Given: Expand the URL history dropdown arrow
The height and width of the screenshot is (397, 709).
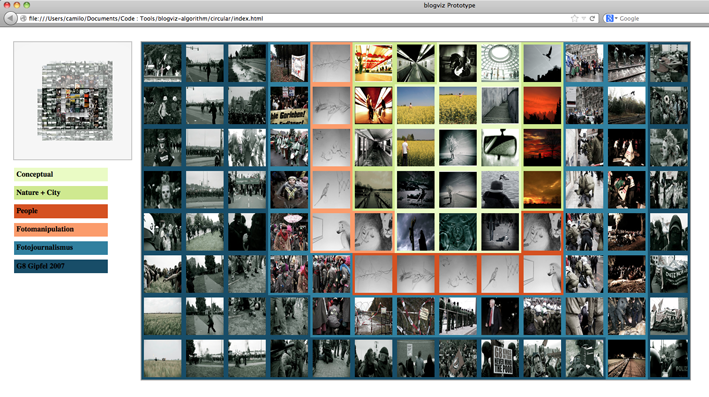Looking at the screenshot, I should pyautogui.click(x=584, y=19).
